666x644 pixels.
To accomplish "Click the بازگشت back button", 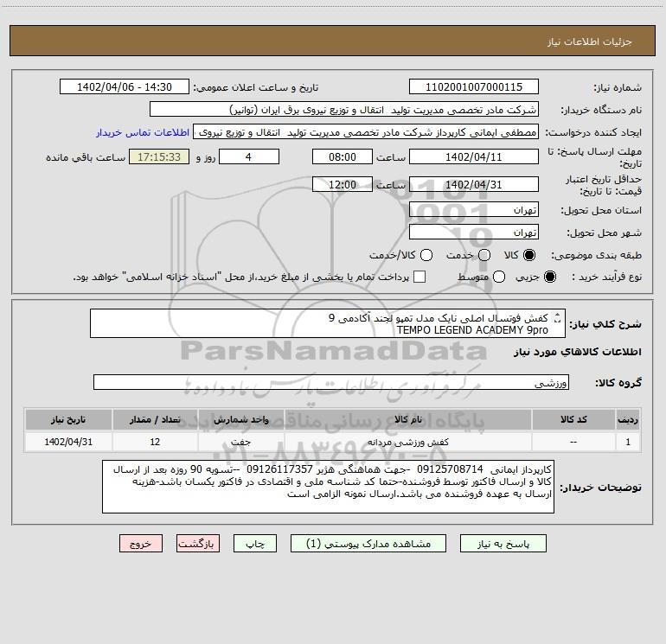I will click(198, 544).
